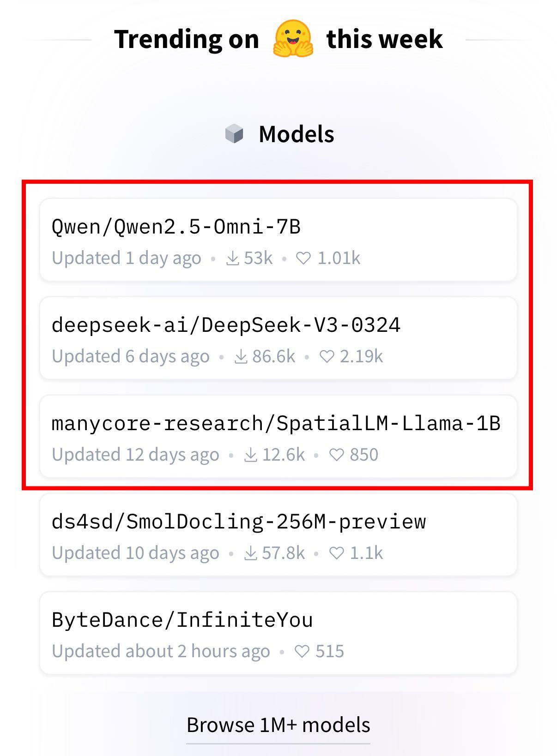Click download icon on Qwen2.5-Omni-7B card
This screenshot has width=557, height=756.
pyautogui.click(x=232, y=258)
